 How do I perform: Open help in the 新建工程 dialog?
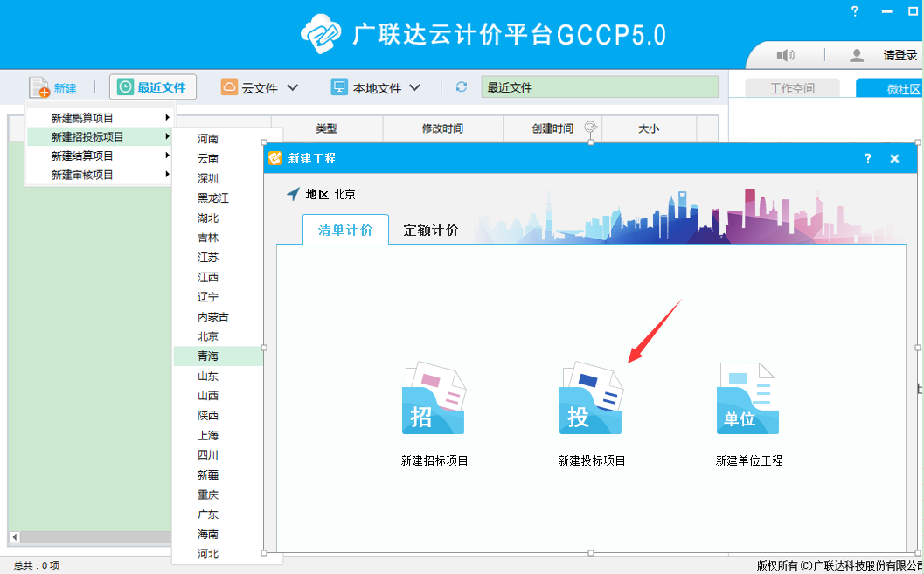(x=867, y=158)
